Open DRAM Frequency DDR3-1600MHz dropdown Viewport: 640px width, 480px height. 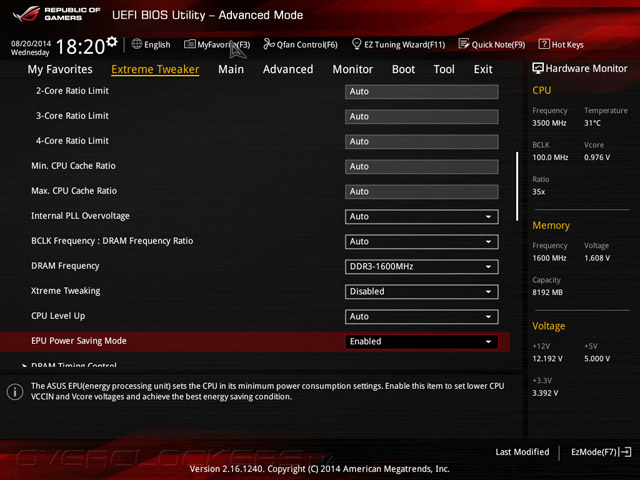[x=421, y=267]
